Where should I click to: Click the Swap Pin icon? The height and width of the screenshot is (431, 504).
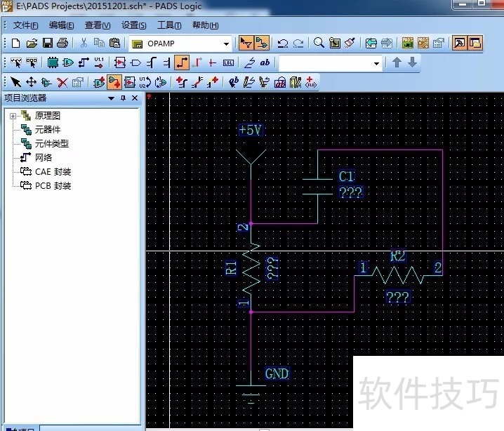coord(161,82)
